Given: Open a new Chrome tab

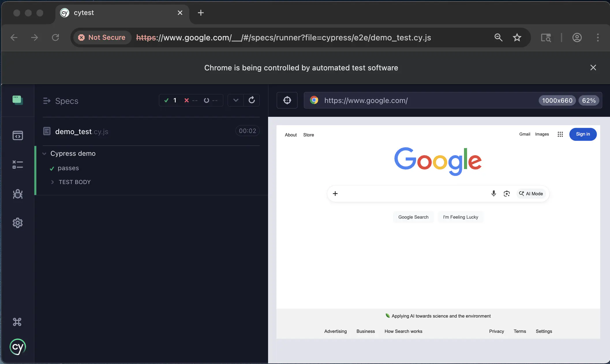Looking at the screenshot, I should click(201, 13).
